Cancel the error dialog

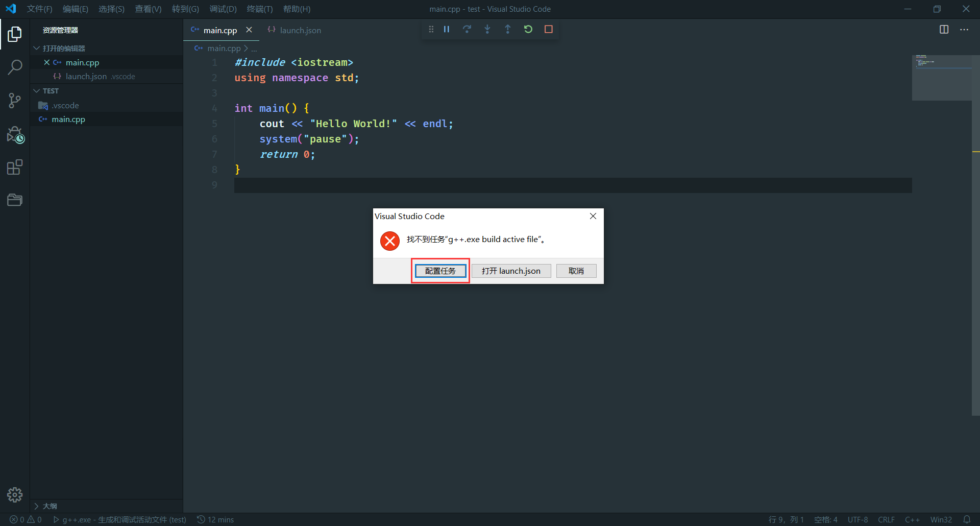click(576, 271)
